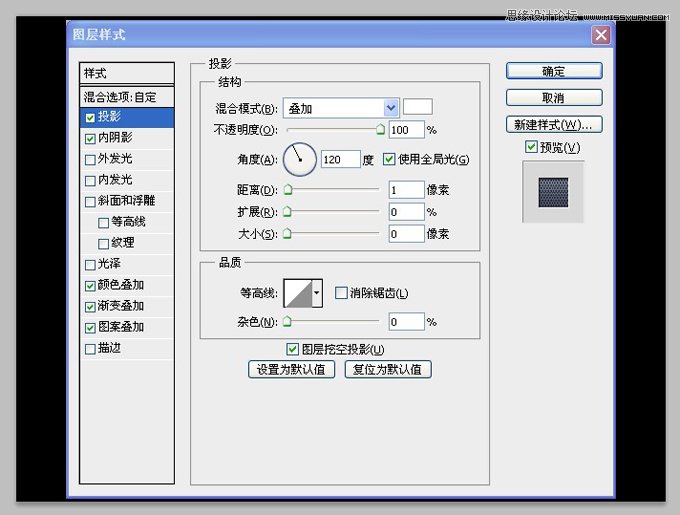
Task: Select the 外发光 style row label
Action: 115,159
